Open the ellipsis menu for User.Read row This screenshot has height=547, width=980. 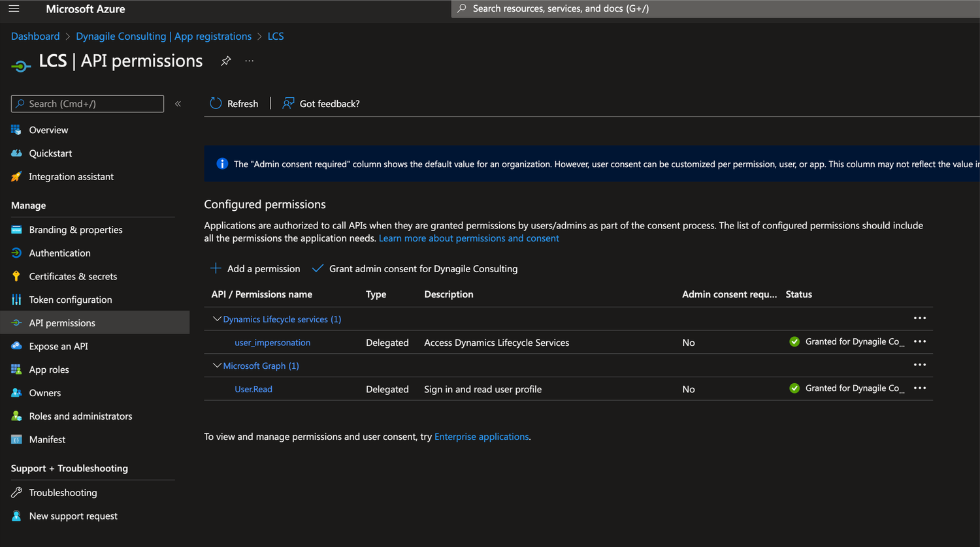coord(920,388)
